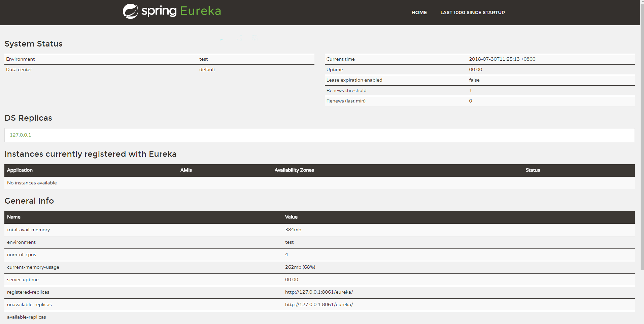The image size is (644, 324).
Task: Click the Application column header
Action: click(20, 170)
